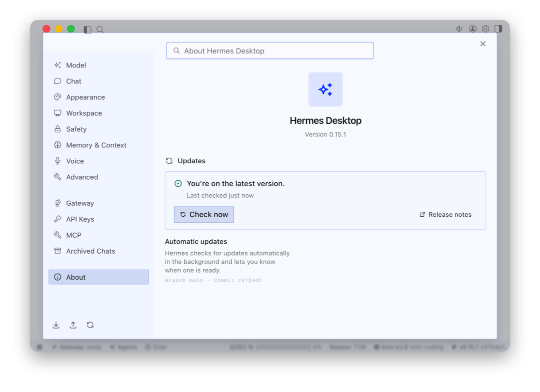Screen dimensions: 540x392
Task: Open the Gateway section
Action: pyautogui.click(x=99, y=203)
